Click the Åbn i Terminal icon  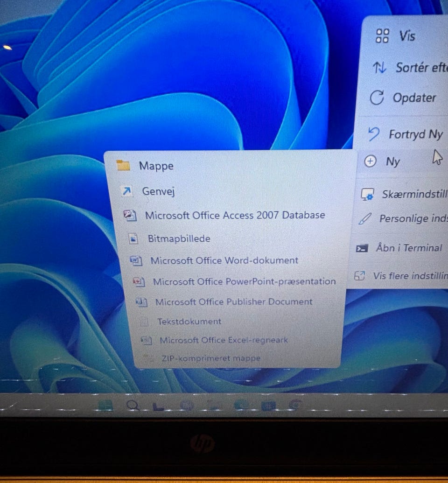(x=362, y=248)
